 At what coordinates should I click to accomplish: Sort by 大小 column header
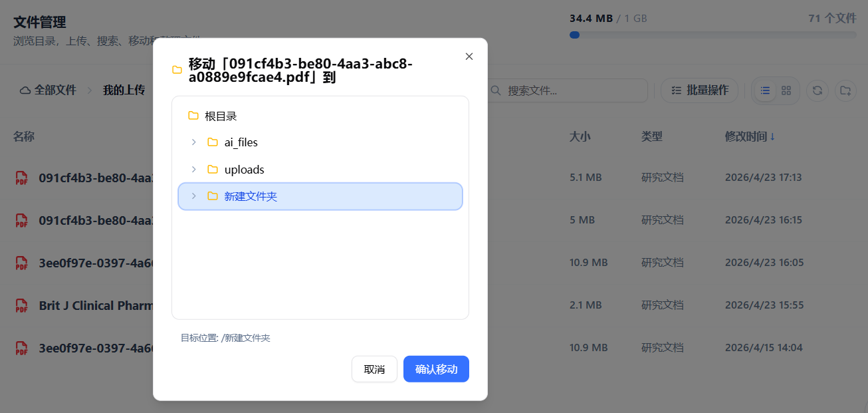pos(580,136)
